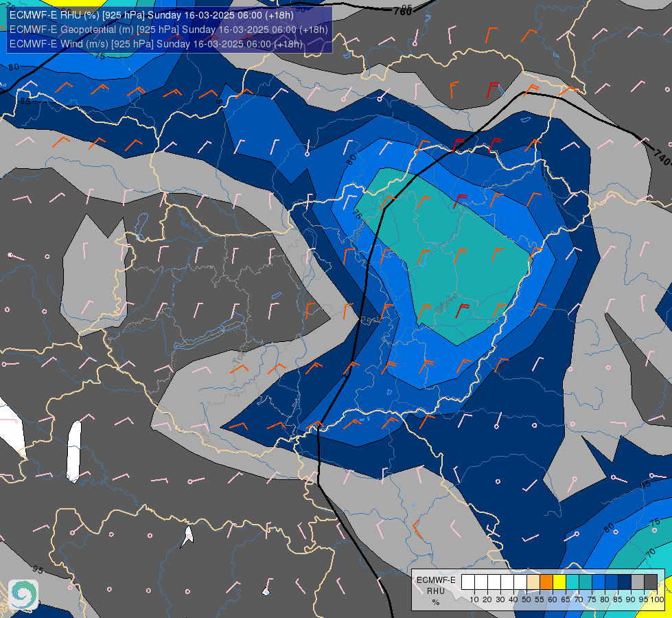The height and width of the screenshot is (618, 672).
Task: Pick the beige 50–55% legend swatch
Action: (533, 582)
